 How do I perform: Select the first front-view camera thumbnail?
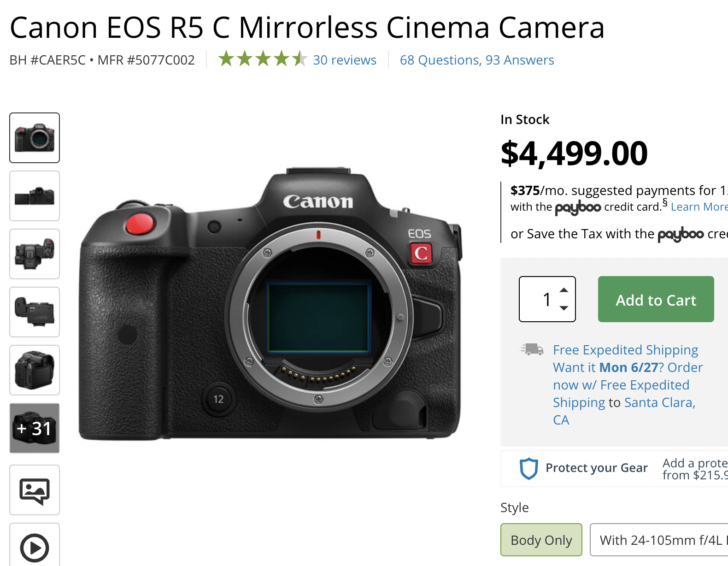pyautogui.click(x=35, y=138)
